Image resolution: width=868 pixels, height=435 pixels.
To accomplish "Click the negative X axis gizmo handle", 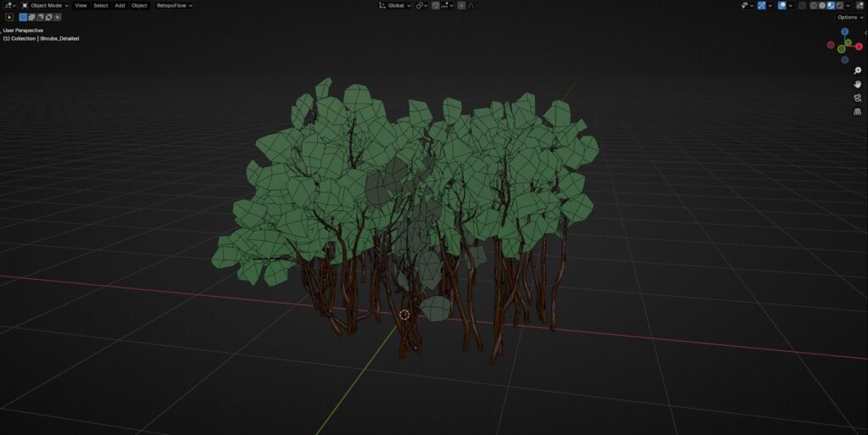I will pyautogui.click(x=831, y=45).
